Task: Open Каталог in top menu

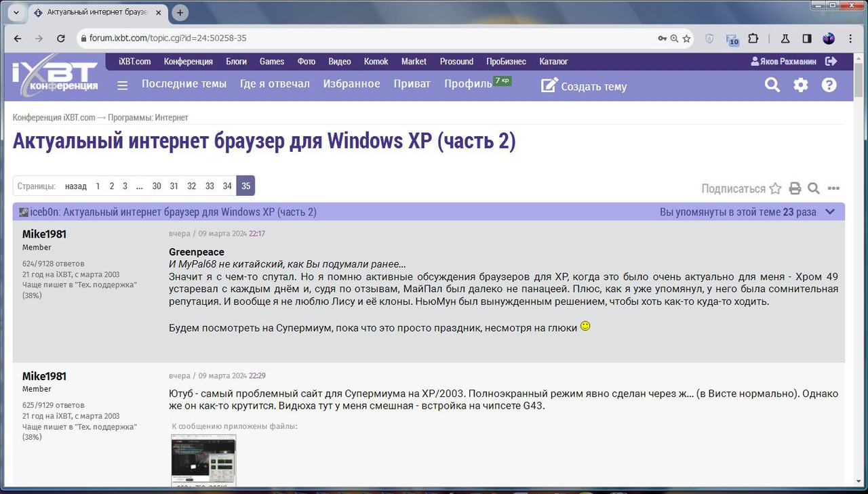Action: [x=553, y=61]
